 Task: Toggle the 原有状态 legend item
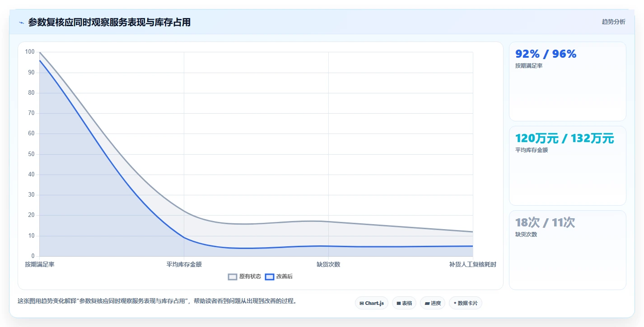[244, 276]
